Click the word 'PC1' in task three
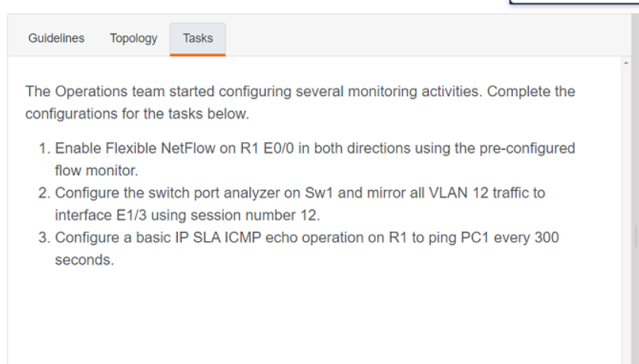 475,237
